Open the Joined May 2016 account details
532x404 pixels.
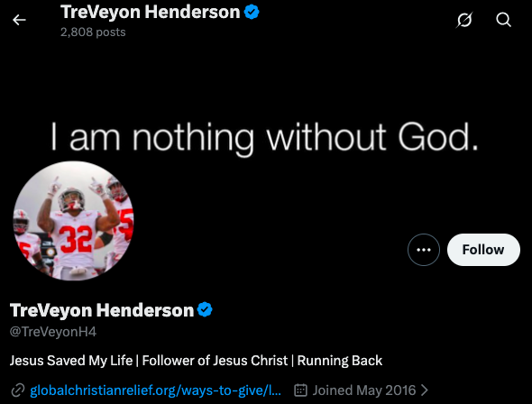[x=364, y=390]
